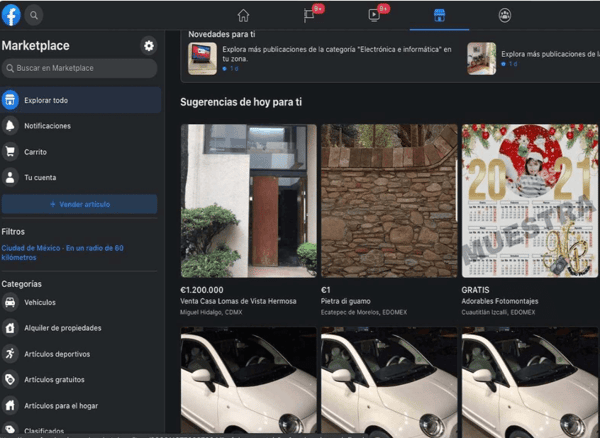Click the Buscar en Marketplace search field
The image size is (600, 438).
[80, 68]
